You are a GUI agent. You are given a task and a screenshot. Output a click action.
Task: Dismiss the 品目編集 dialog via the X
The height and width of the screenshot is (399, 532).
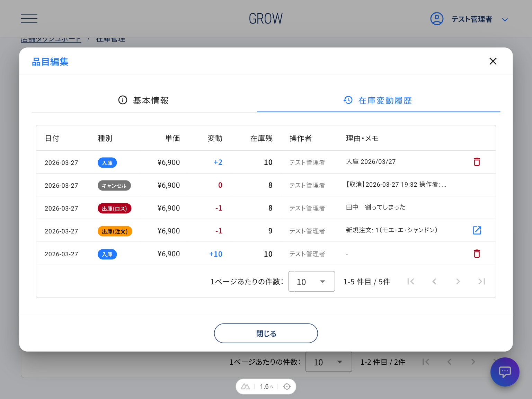pos(493,61)
